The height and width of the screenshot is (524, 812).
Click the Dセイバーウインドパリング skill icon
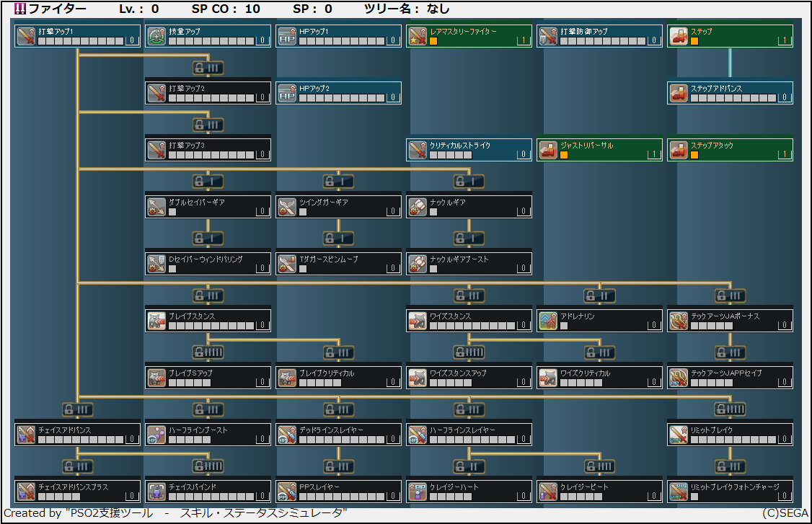[x=156, y=264]
